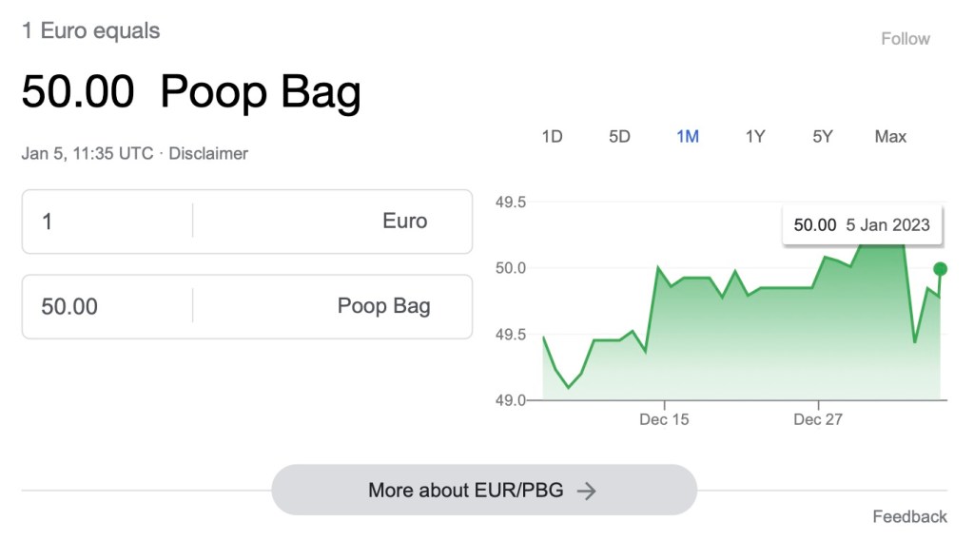Click the green data point on the chart
The width and height of the screenshot is (974, 560).
(x=941, y=269)
